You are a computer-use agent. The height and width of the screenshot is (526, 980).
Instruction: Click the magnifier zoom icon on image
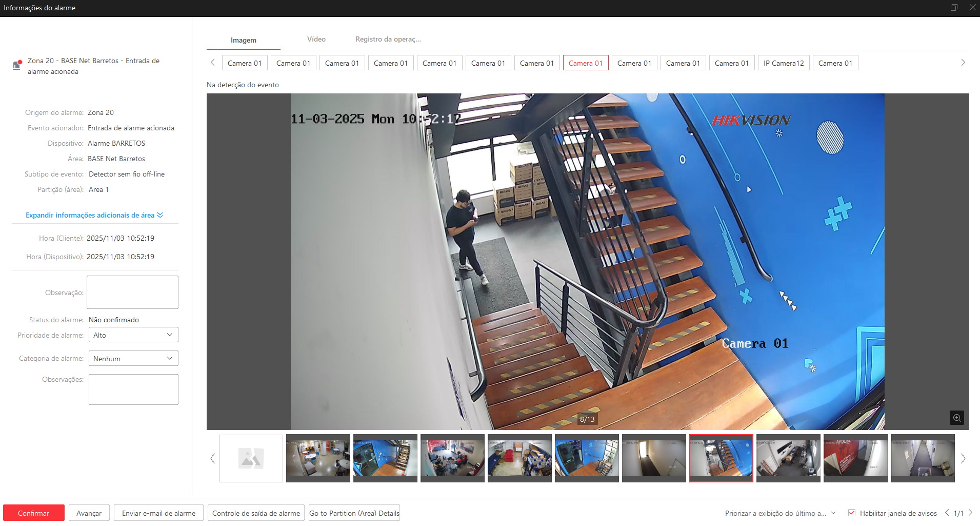pyautogui.click(x=956, y=418)
